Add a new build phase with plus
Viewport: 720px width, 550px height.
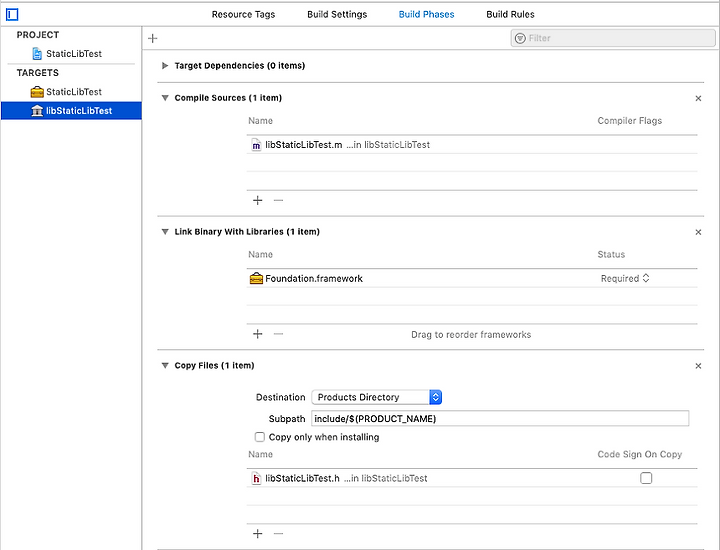point(153,39)
